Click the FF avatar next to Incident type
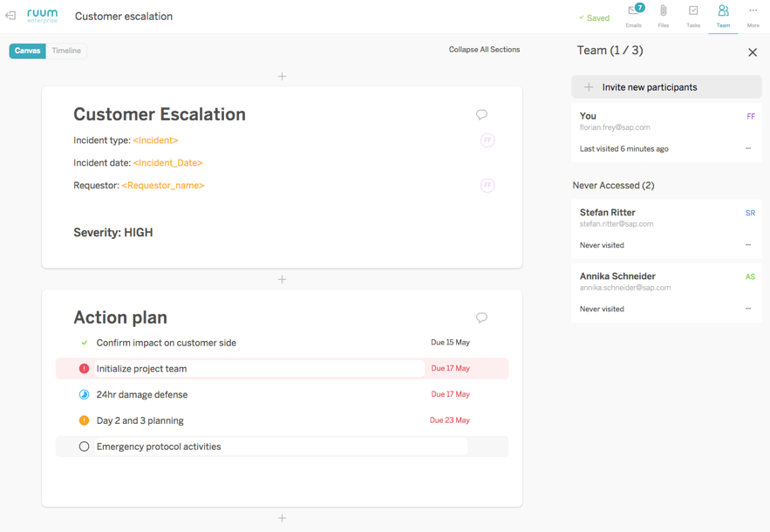 [486, 138]
